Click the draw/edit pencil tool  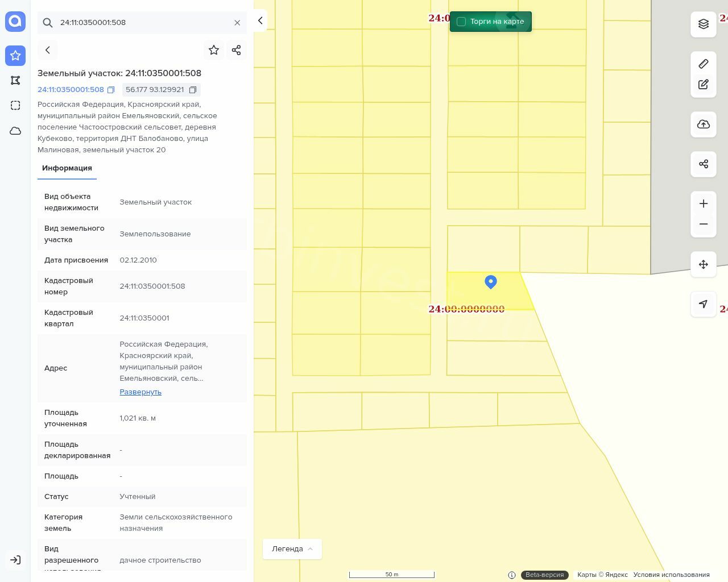tap(704, 85)
